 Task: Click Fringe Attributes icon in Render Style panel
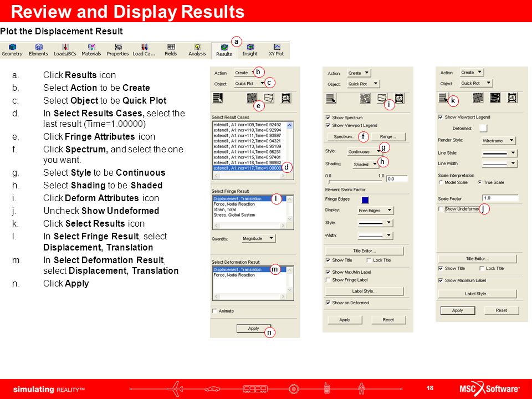[x=478, y=98]
